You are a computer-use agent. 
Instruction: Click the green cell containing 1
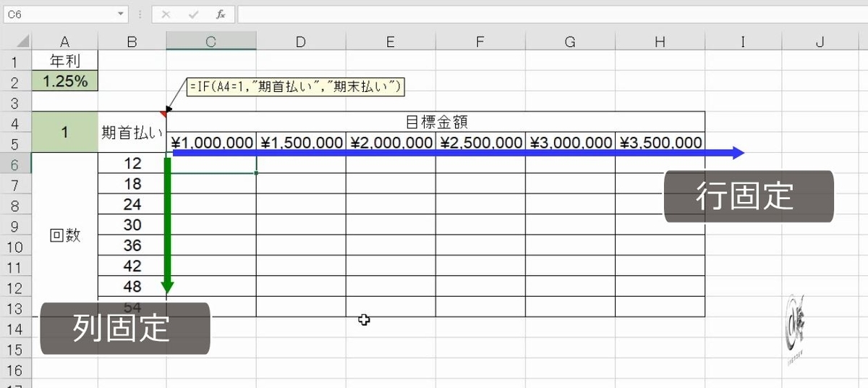click(65, 132)
